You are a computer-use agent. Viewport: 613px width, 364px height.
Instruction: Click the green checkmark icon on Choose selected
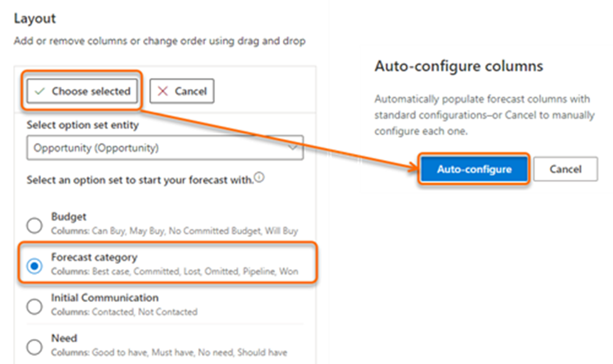click(x=40, y=91)
